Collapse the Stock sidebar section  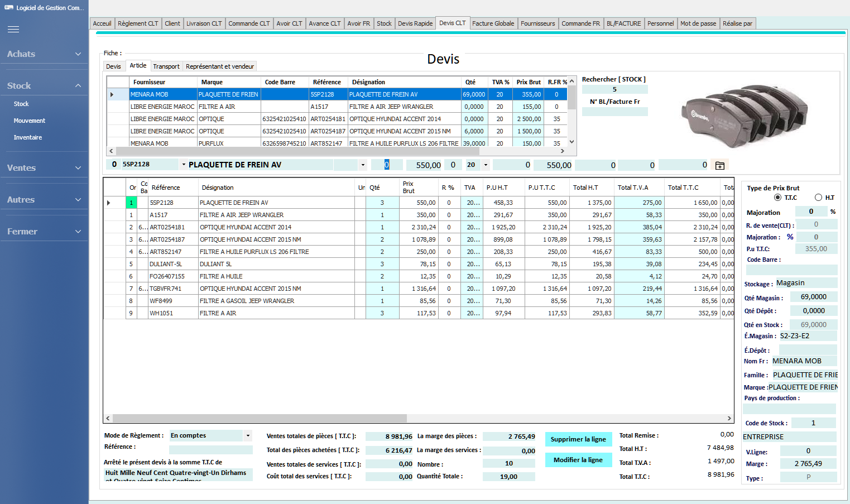click(44, 86)
